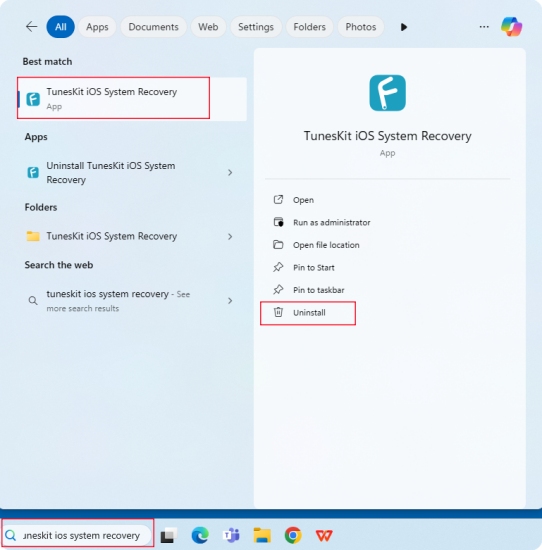Click the taskbar search box text field
542x550 pixels.
tap(81, 536)
